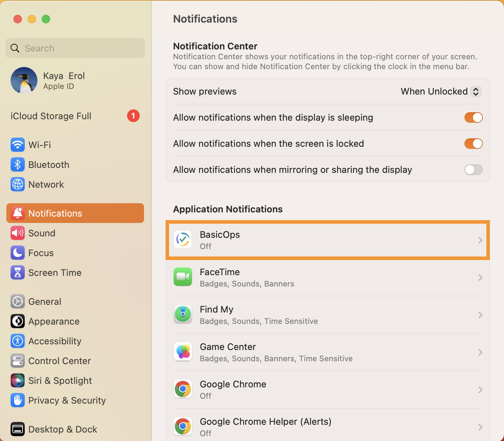This screenshot has height=441, width=504.
Task: Enable notifications when mirroring or sharing display
Action: click(x=473, y=170)
